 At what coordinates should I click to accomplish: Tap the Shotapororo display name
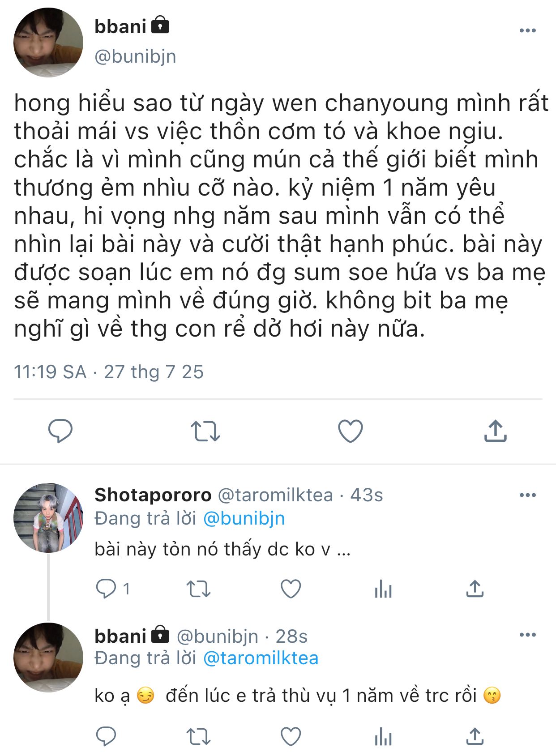coord(153,495)
